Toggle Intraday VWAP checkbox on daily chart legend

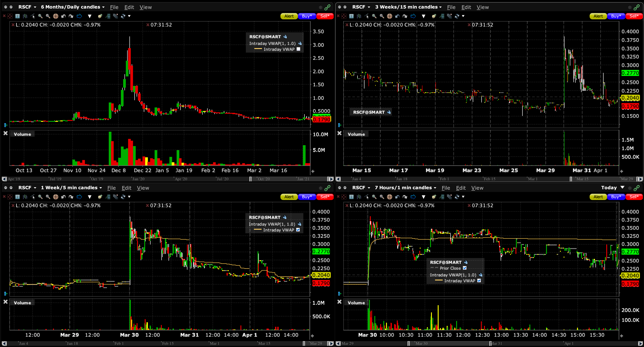298,49
